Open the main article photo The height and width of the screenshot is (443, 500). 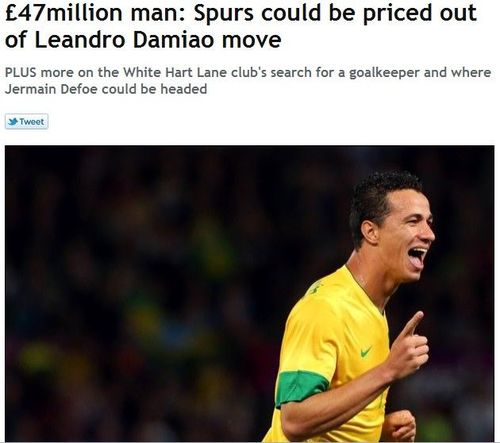pyautogui.click(x=250, y=294)
